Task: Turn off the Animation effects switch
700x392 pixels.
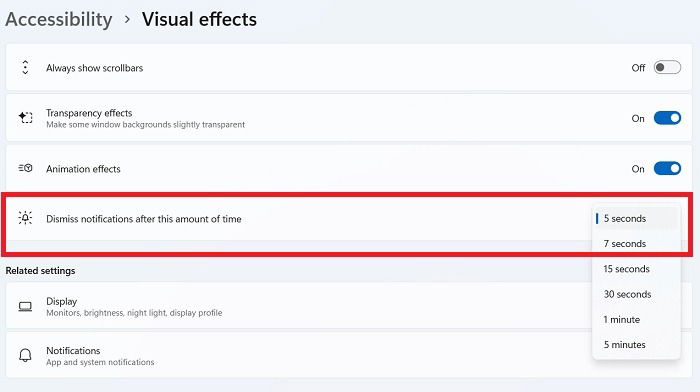Action: point(667,168)
